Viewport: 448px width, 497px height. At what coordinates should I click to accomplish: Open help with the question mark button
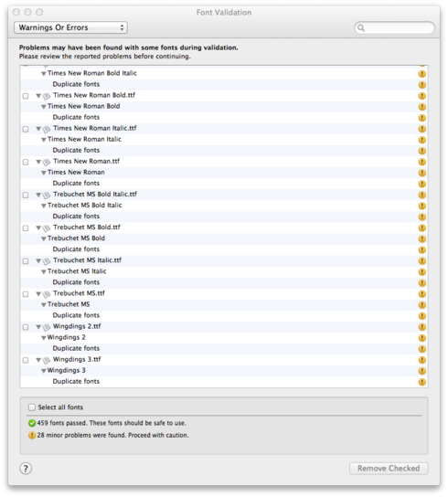tap(26, 468)
